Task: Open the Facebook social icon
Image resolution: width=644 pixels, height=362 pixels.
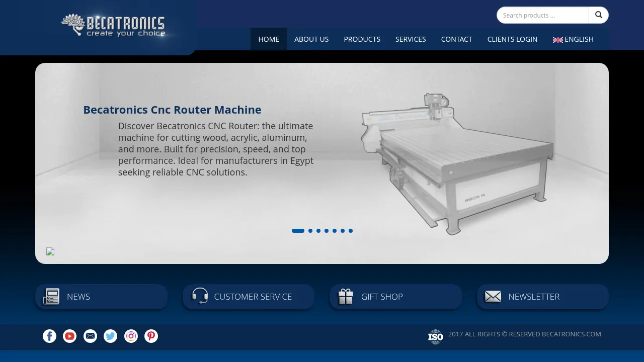Action: [49, 336]
